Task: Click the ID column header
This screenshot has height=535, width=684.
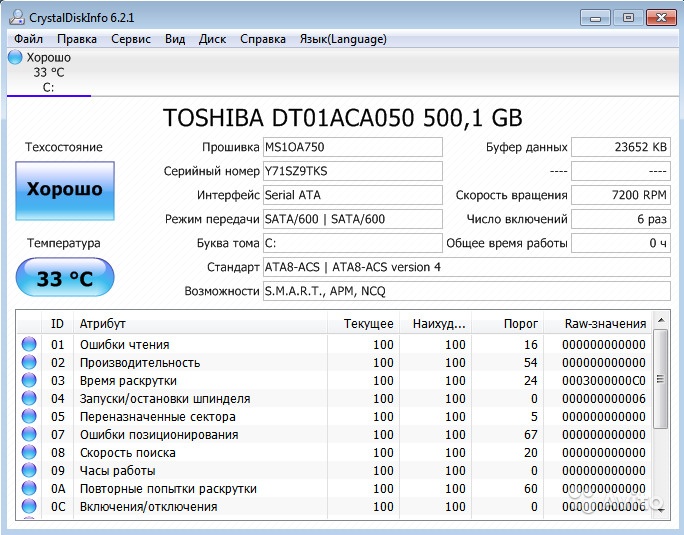Action: coord(57,324)
